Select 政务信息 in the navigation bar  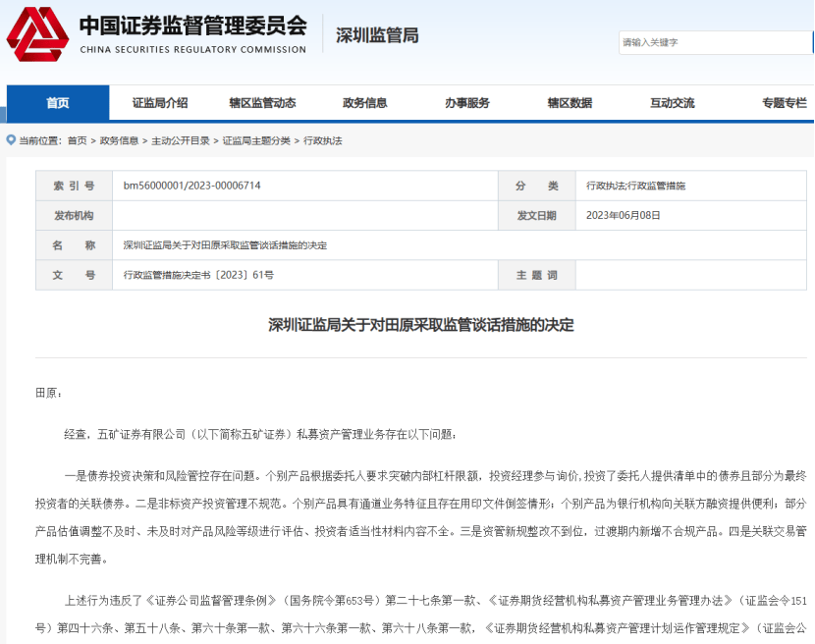364,103
